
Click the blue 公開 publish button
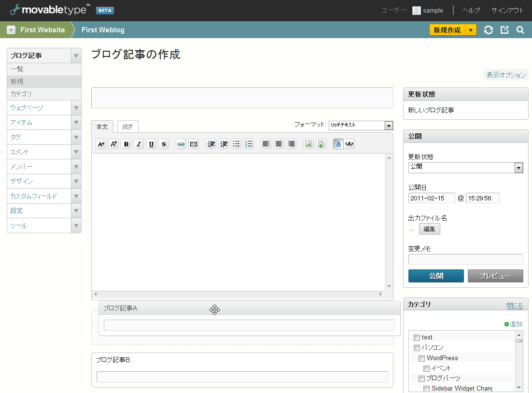pyautogui.click(x=436, y=276)
